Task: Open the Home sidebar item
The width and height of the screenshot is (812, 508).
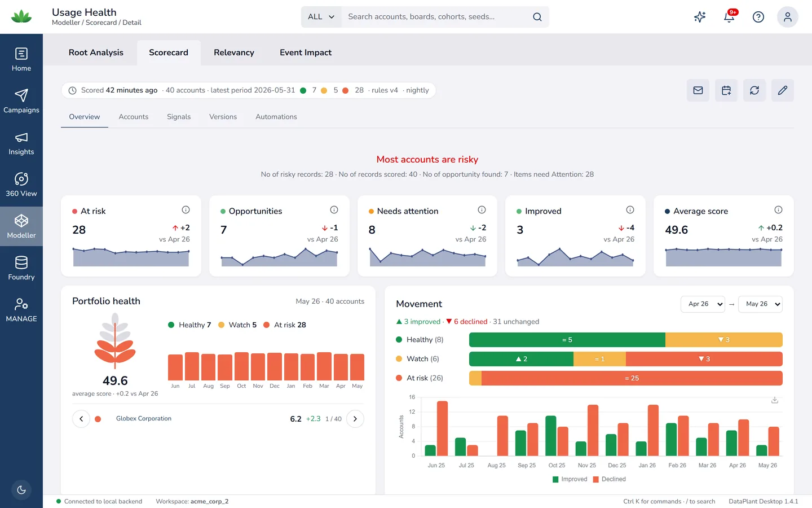Action: (x=21, y=60)
